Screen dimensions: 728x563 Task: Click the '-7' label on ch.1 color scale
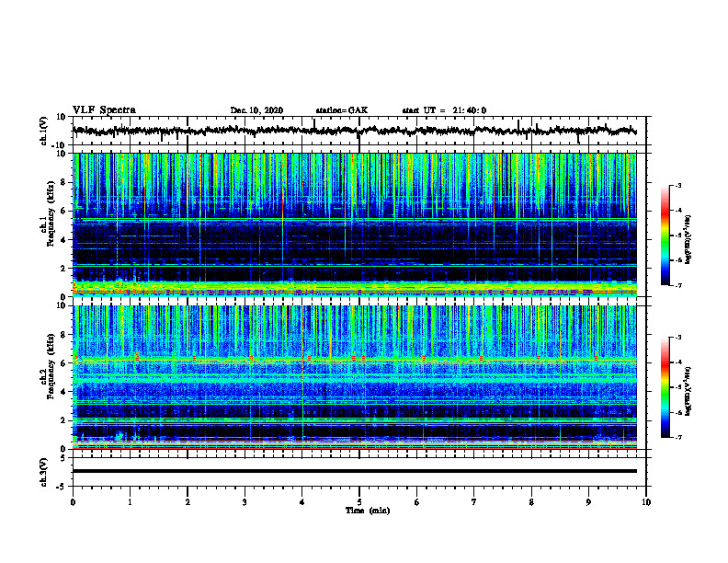click(x=678, y=285)
